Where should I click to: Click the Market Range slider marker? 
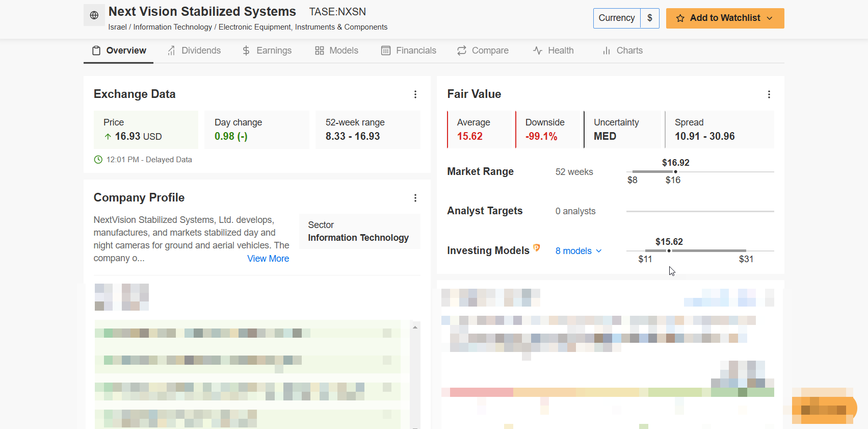(x=676, y=172)
